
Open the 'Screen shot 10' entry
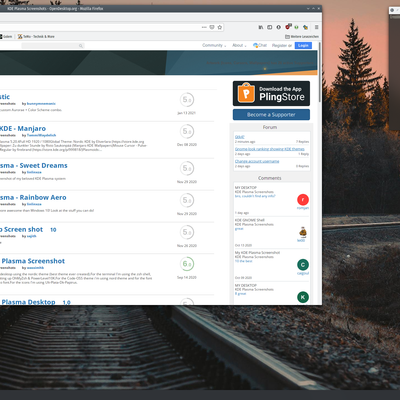(28, 229)
